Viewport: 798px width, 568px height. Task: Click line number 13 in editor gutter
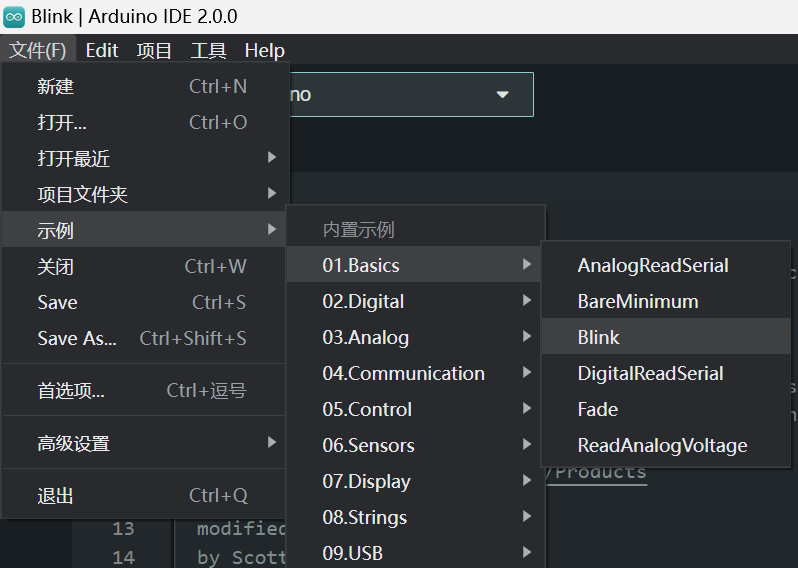pos(123,529)
